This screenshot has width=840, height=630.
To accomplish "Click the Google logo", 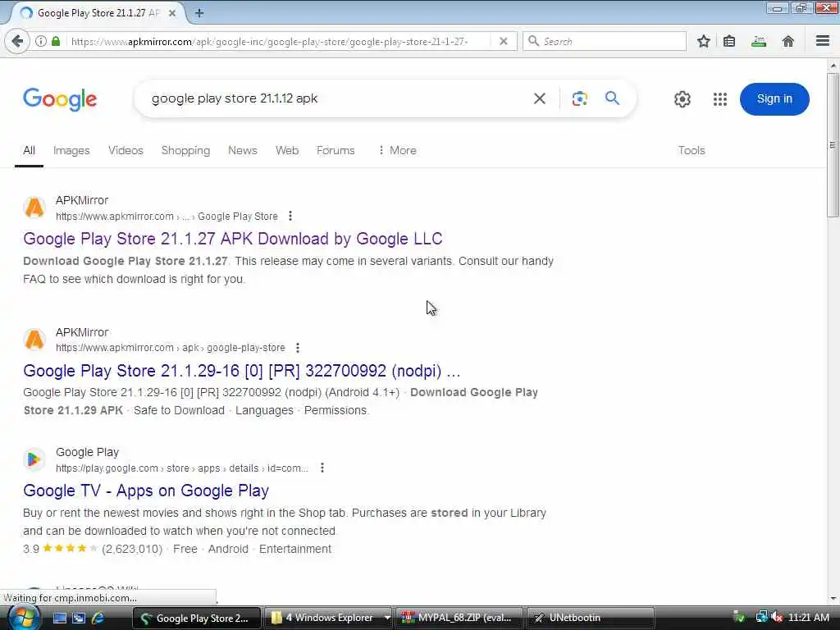I will point(60,99).
